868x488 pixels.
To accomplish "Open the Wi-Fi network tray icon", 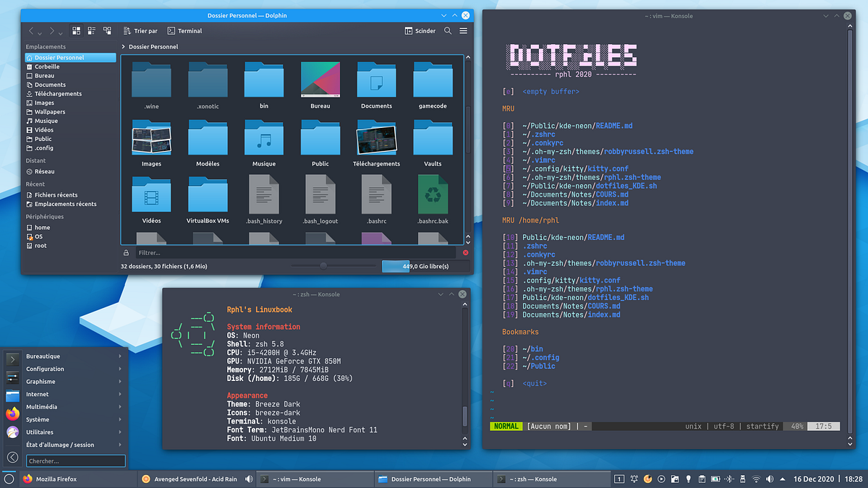I will click(x=756, y=479).
